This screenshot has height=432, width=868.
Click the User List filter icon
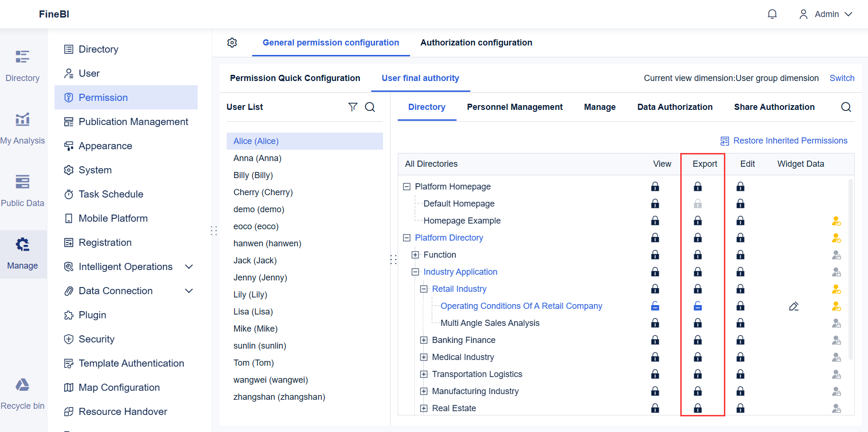353,107
